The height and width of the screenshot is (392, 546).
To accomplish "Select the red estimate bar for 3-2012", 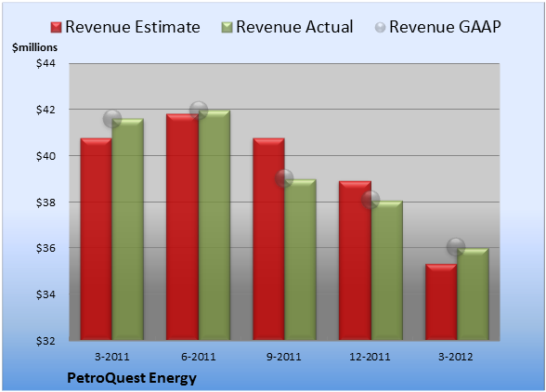I will (x=441, y=302).
